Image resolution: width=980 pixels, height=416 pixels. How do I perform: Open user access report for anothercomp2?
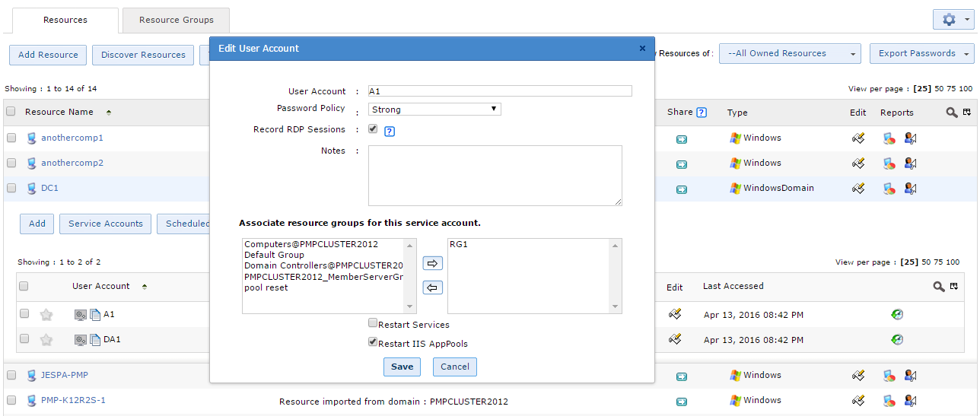(910, 164)
